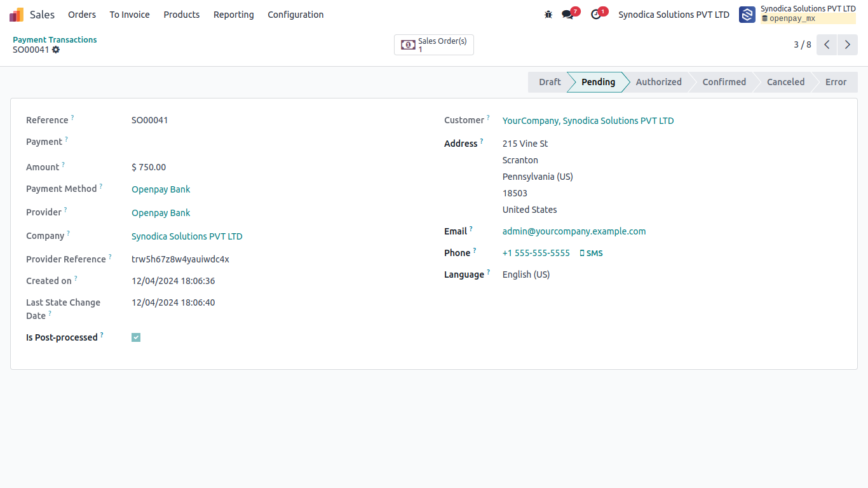The width and height of the screenshot is (868, 488).
Task: Go back to Payment Transactions breadcrumb
Action: [x=55, y=39]
